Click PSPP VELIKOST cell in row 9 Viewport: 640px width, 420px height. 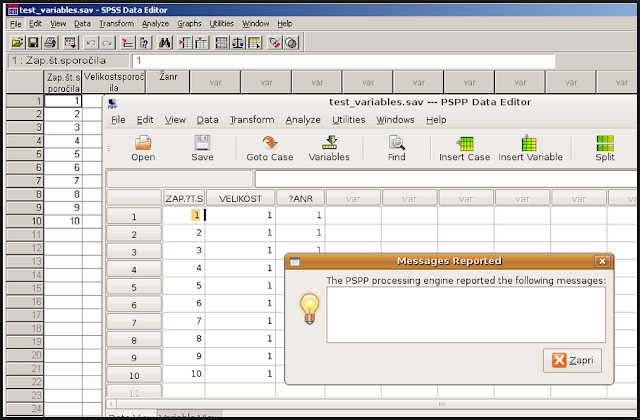pyautogui.click(x=240, y=356)
